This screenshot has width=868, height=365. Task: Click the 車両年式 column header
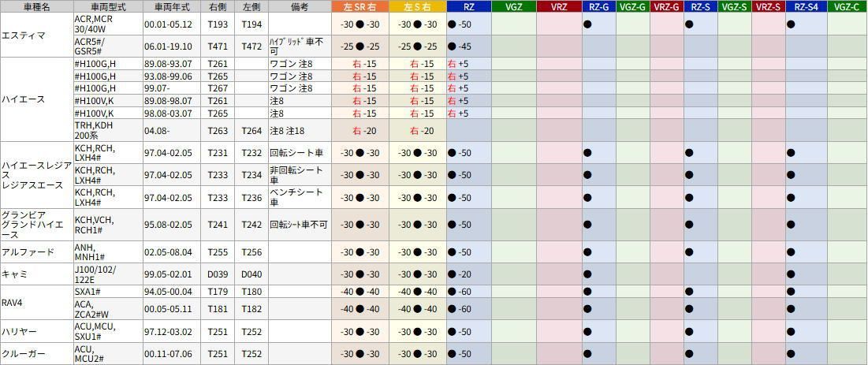coord(170,6)
